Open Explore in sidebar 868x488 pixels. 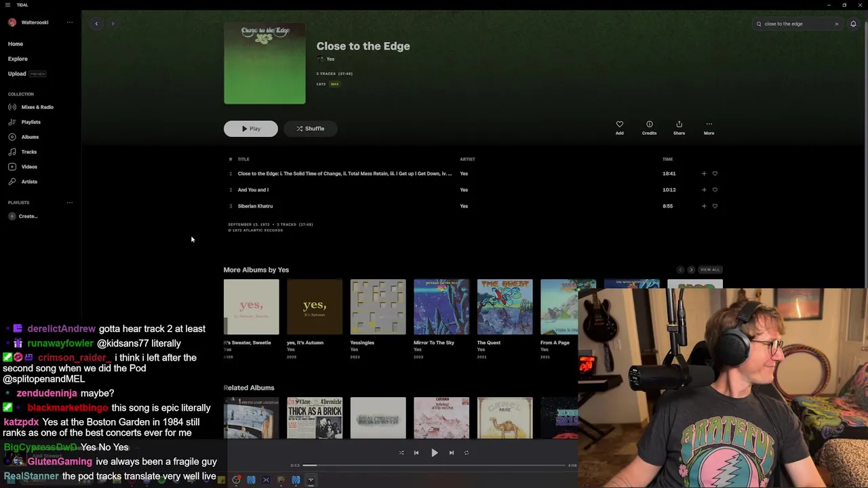(18, 59)
